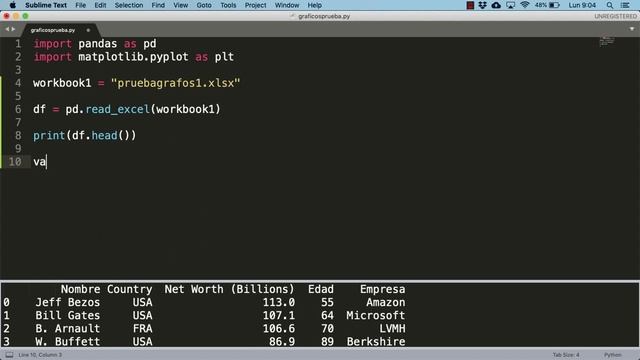Open the tab list dropdown arrow
Image resolution: width=640 pixels, height=360 pixels.
tap(632, 29)
